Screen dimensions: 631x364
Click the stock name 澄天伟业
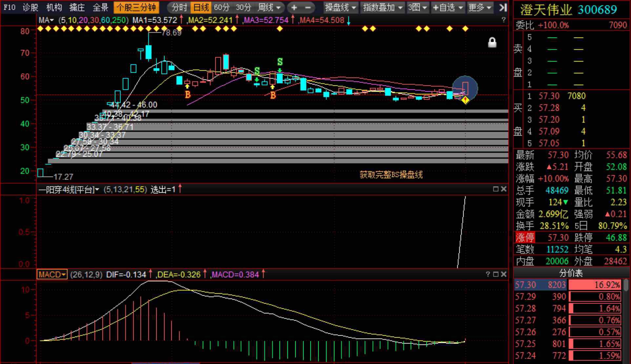[x=546, y=10]
